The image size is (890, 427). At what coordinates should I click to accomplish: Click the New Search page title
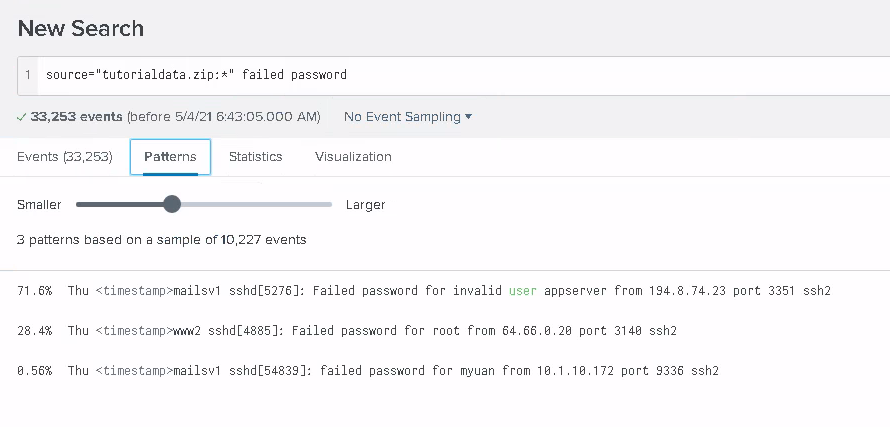coord(81,28)
